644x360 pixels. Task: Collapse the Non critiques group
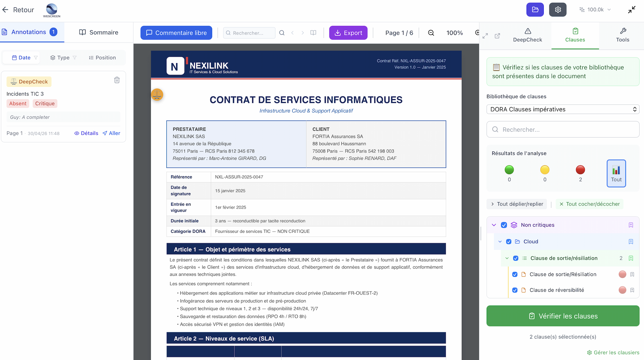pos(494,225)
